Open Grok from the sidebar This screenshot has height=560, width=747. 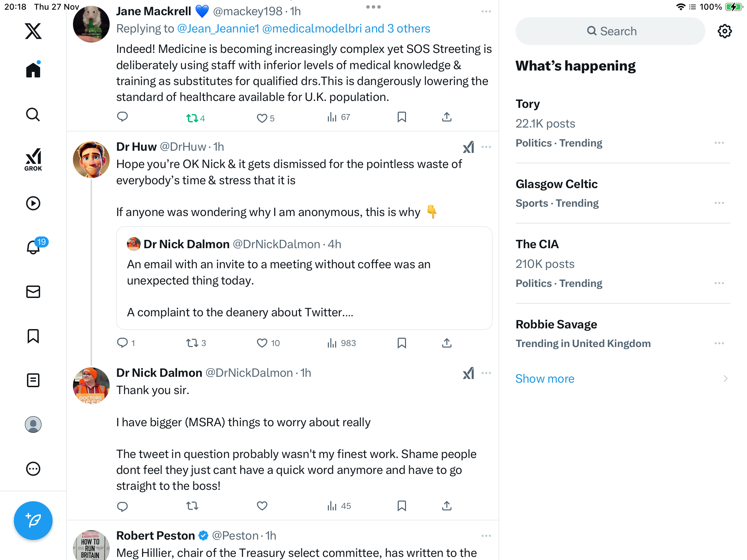tap(33, 160)
